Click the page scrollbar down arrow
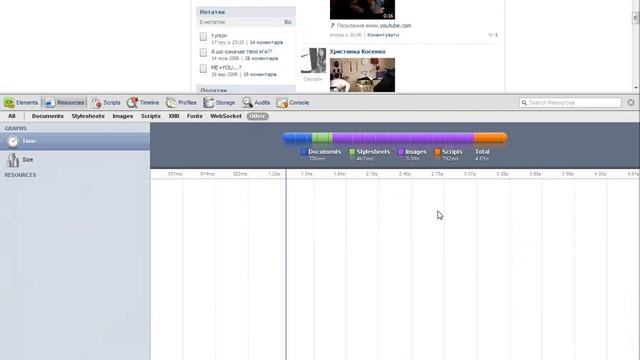The width and height of the screenshot is (640, 360). point(636,88)
